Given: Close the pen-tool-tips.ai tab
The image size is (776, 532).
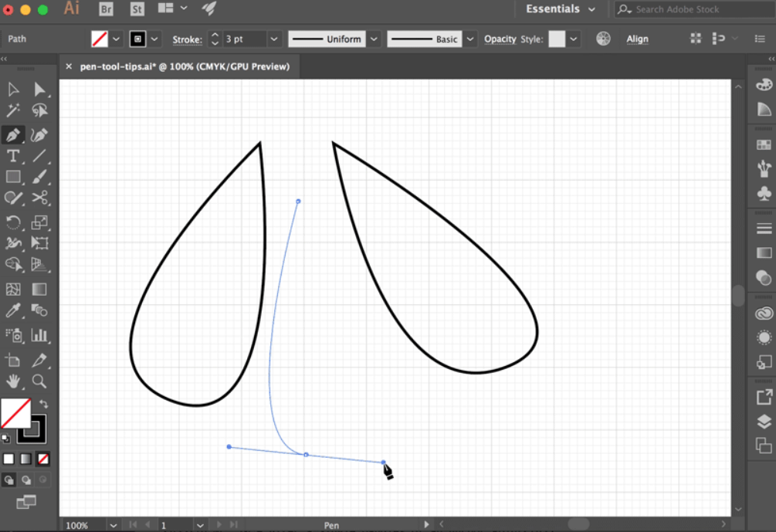Looking at the screenshot, I should [x=69, y=66].
